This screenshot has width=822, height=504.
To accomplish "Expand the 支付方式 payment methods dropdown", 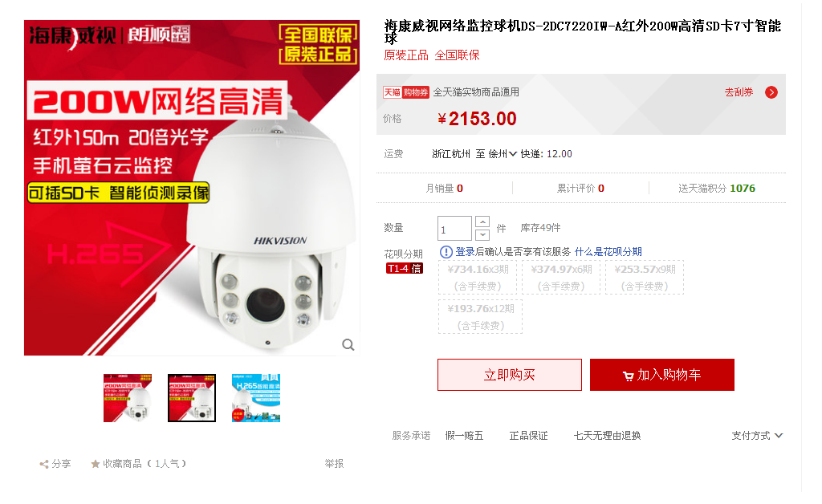I will 757,436.
